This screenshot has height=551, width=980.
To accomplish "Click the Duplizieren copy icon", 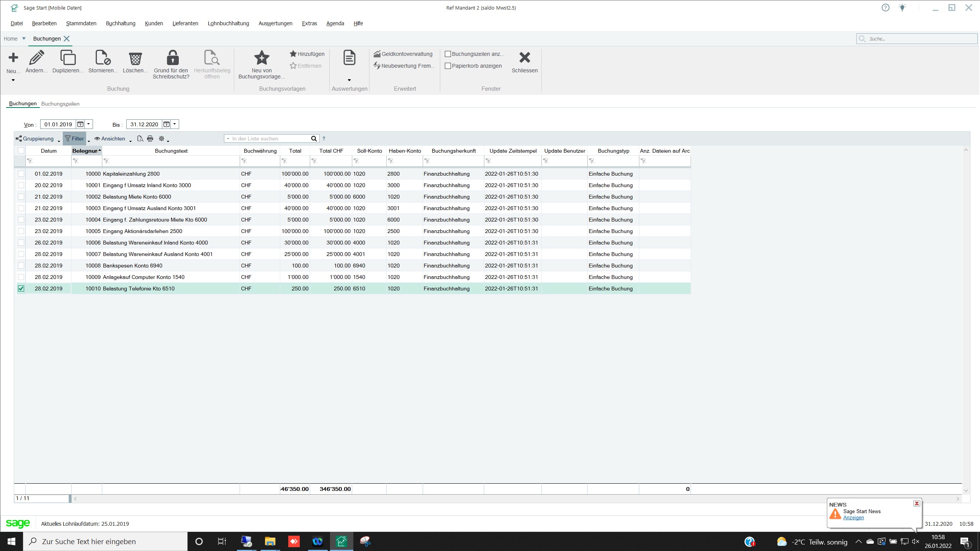I will click(x=68, y=58).
